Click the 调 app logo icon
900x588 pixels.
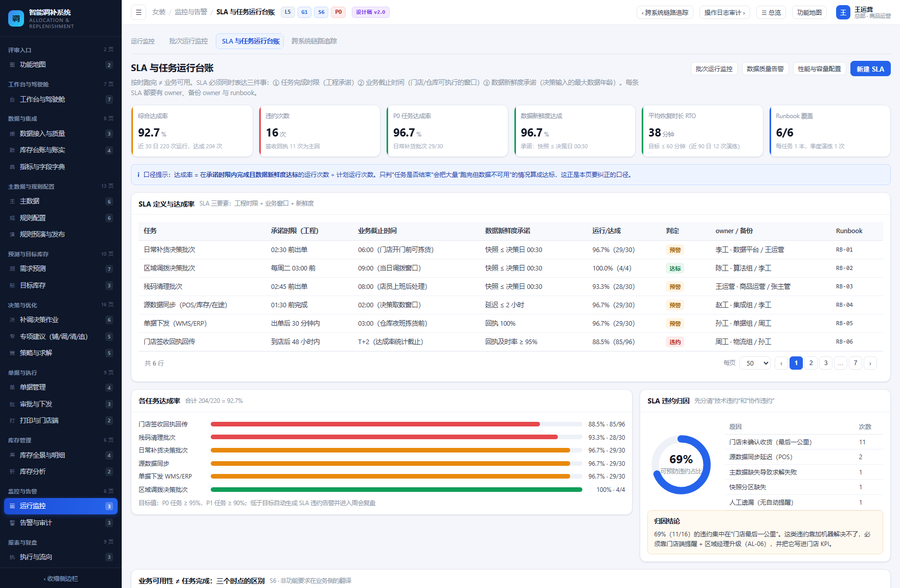click(x=16, y=18)
